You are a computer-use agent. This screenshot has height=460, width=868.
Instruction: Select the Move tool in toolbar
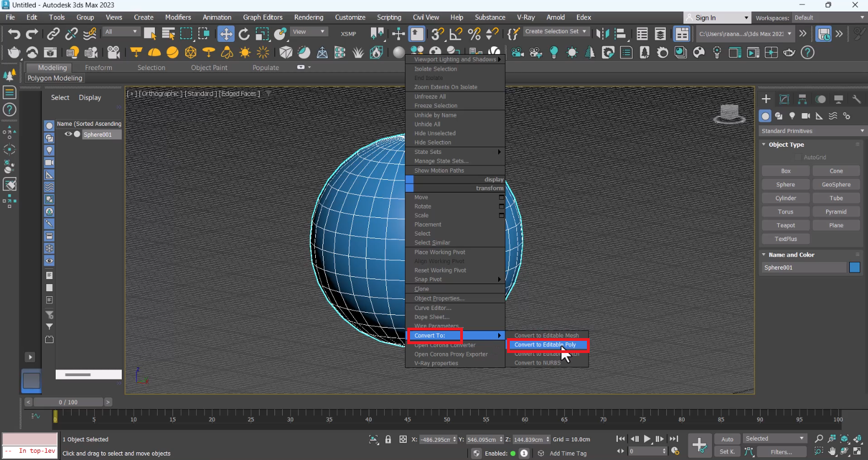(x=226, y=34)
